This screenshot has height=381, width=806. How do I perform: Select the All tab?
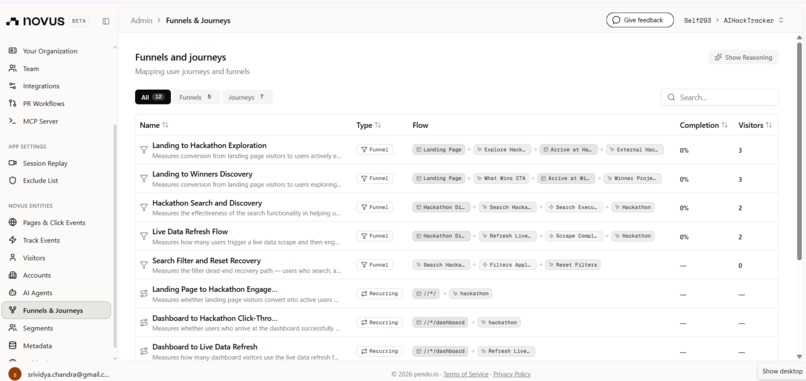(x=153, y=97)
